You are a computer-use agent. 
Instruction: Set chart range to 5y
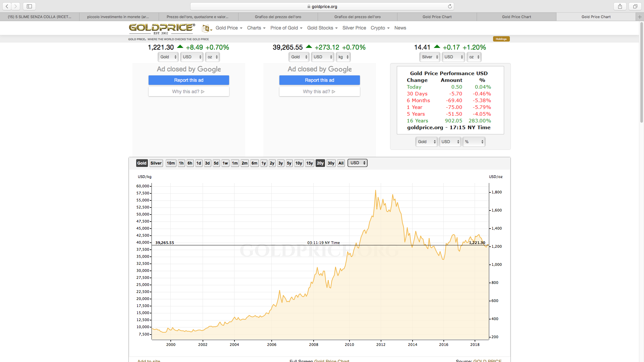[x=289, y=163]
